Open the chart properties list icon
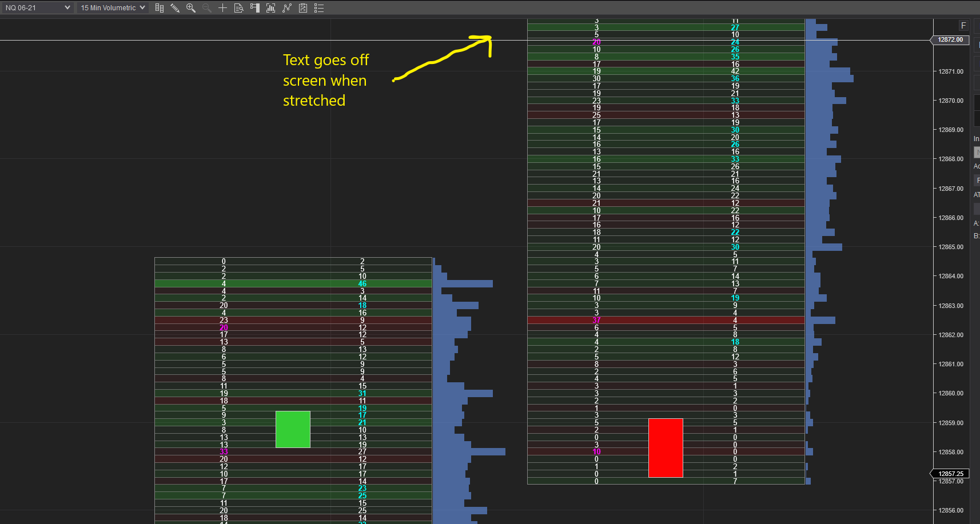The height and width of the screenshot is (524, 980). click(x=319, y=8)
